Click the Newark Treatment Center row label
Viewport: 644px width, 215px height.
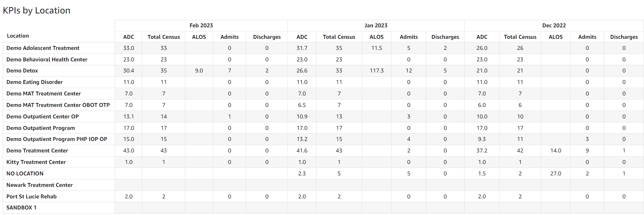(40, 185)
